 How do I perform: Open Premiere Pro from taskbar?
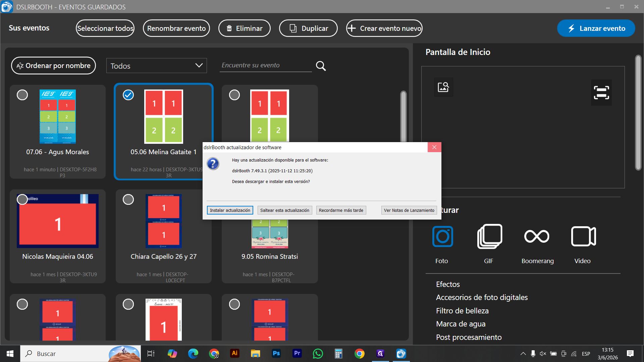click(297, 353)
